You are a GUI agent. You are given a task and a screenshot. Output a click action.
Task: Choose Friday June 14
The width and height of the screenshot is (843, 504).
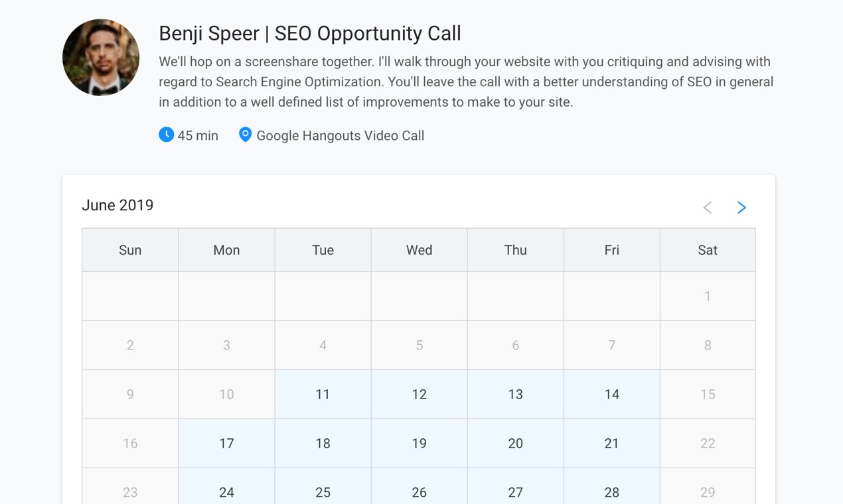tap(611, 395)
